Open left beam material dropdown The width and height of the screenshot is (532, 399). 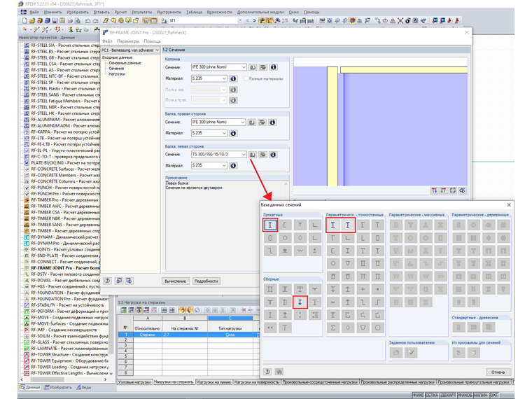[x=224, y=166]
